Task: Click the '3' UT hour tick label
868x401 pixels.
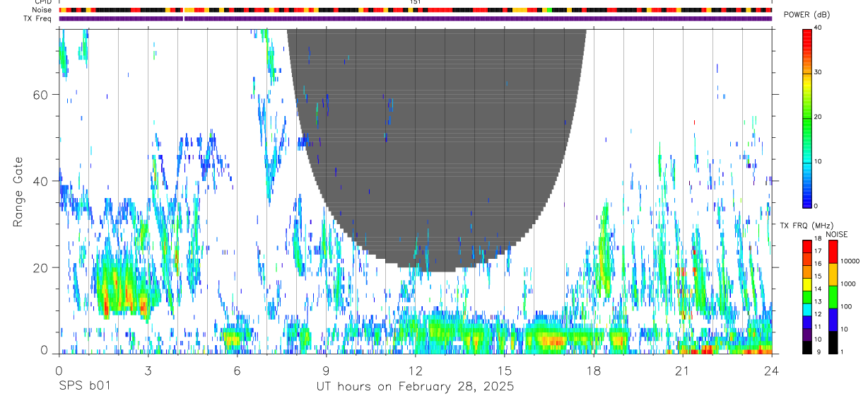Action: coord(148,370)
